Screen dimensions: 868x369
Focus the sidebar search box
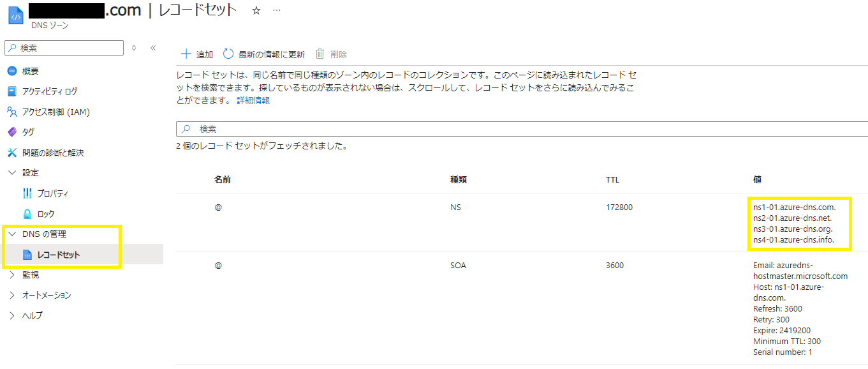[x=64, y=48]
